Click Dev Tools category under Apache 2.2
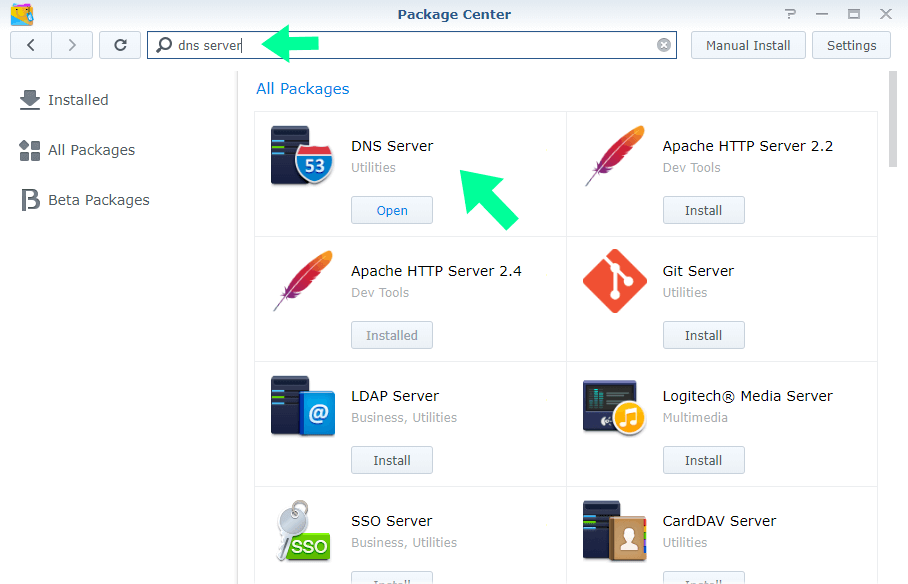908x584 pixels. (x=691, y=167)
